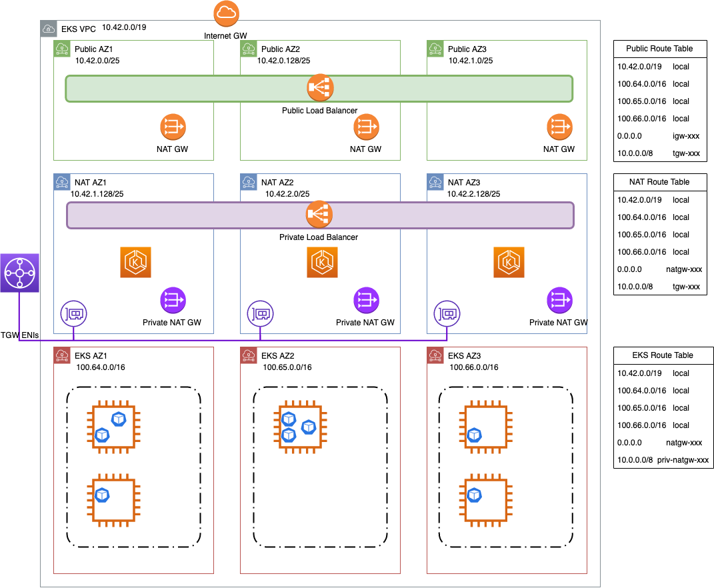
Task: Click the Private NAT GW icon in NAT AZ2
Action: tap(366, 301)
